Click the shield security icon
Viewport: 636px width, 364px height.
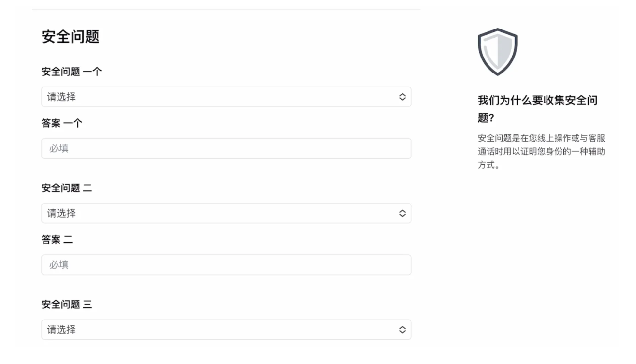tap(497, 52)
